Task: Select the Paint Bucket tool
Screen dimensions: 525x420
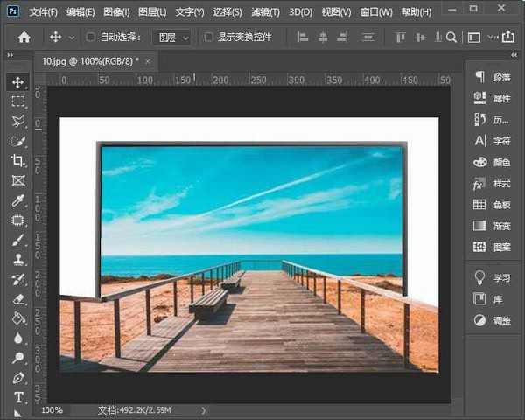Action: 17,318
